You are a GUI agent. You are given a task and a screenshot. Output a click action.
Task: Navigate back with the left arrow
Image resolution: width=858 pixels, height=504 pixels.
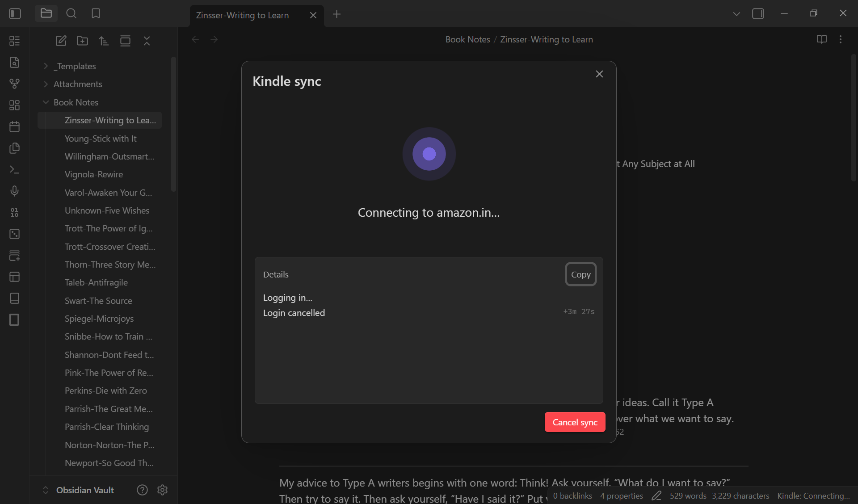point(195,39)
